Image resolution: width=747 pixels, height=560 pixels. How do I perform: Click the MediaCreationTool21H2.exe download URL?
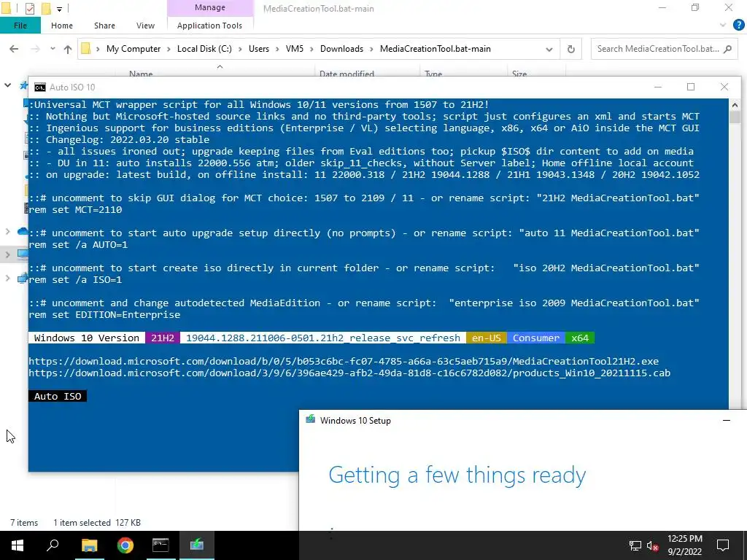coord(344,361)
